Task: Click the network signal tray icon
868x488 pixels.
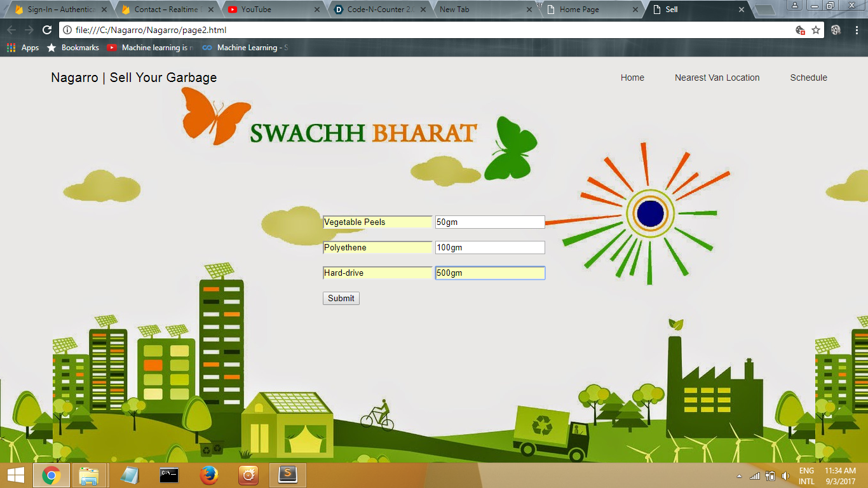Action: 755,475
